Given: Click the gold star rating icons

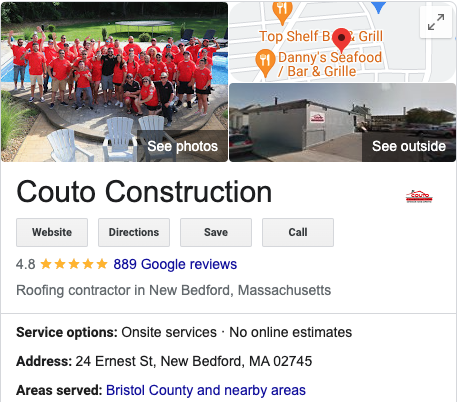Looking at the screenshot, I should tap(74, 264).
